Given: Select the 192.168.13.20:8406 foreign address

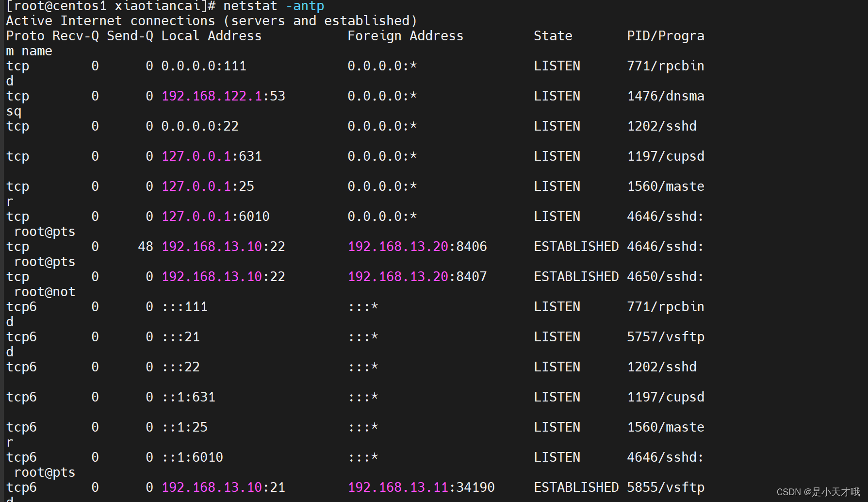Looking at the screenshot, I should [417, 246].
